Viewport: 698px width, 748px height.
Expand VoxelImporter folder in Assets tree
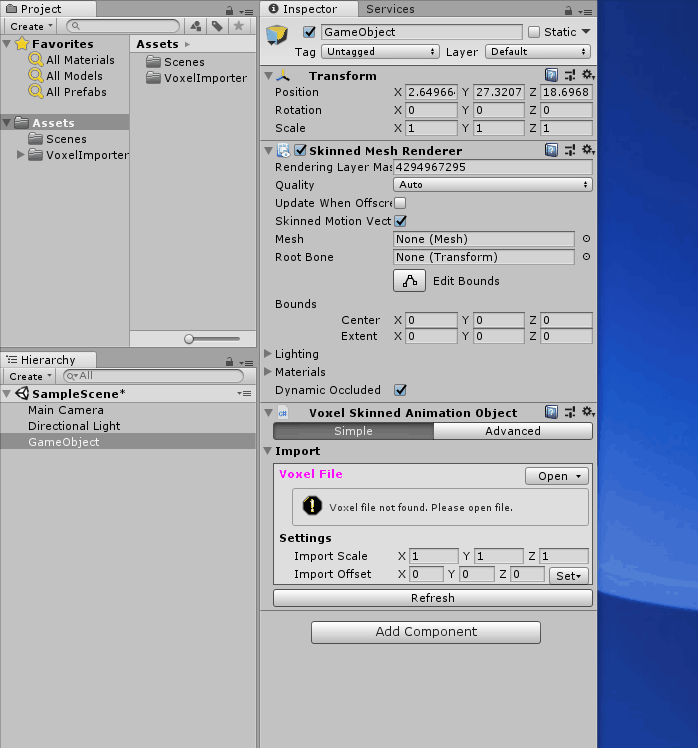tap(20, 155)
